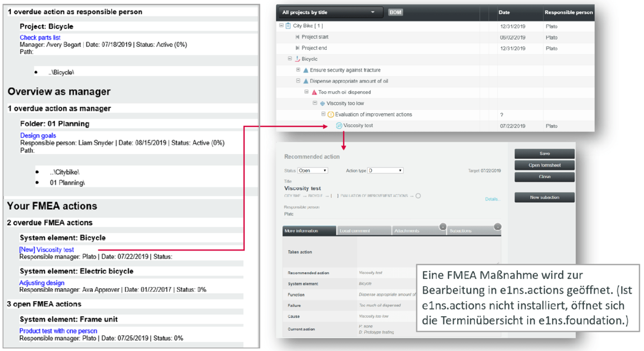Click the New subaction button
The height and width of the screenshot is (351, 644).
click(545, 198)
